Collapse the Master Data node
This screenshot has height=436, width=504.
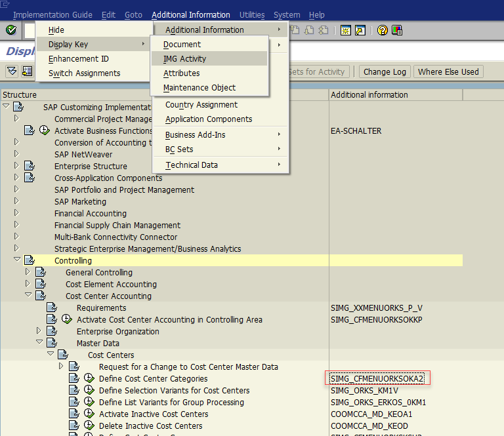(x=39, y=342)
